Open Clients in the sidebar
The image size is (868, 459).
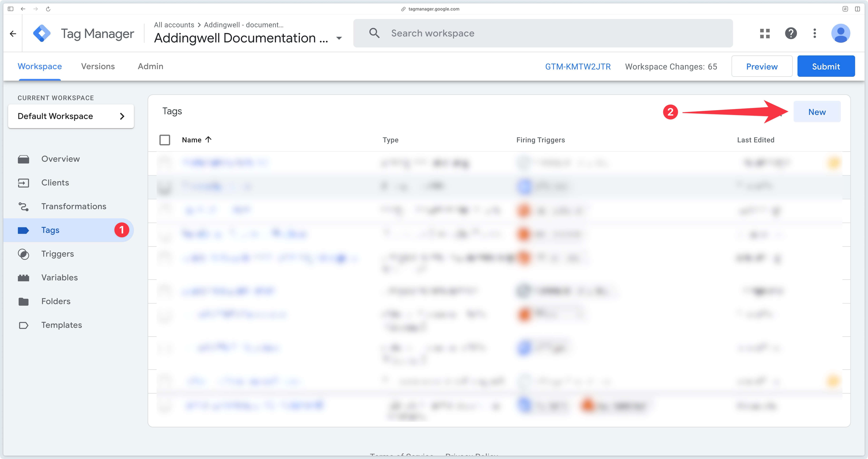tap(55, 183)
